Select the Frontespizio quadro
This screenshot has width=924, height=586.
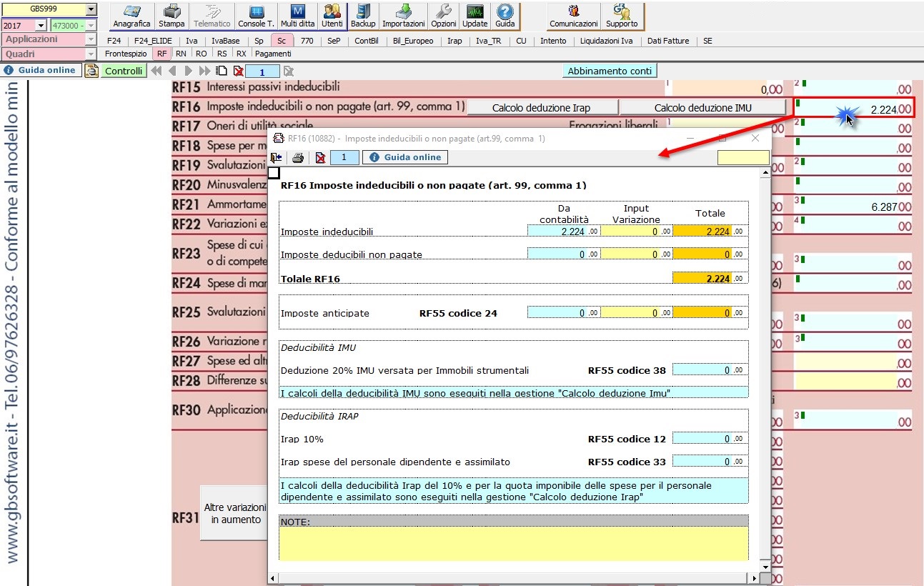[x=126, y=54]
